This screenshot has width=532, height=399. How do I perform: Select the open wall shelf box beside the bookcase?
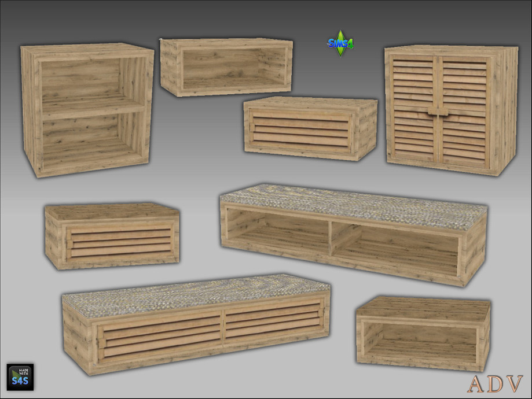click(x=227, y=67)
